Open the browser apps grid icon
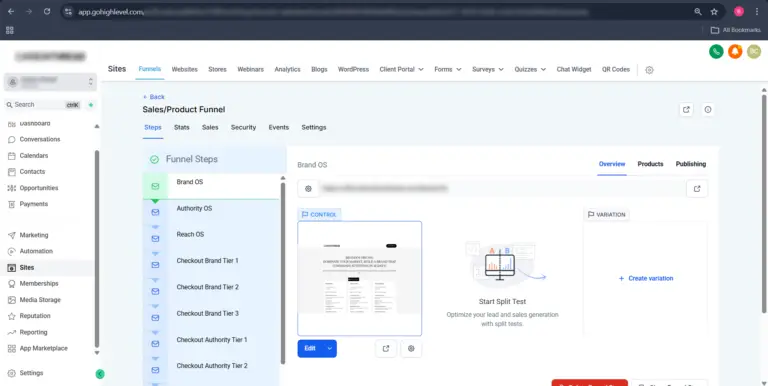 [10, 30]
